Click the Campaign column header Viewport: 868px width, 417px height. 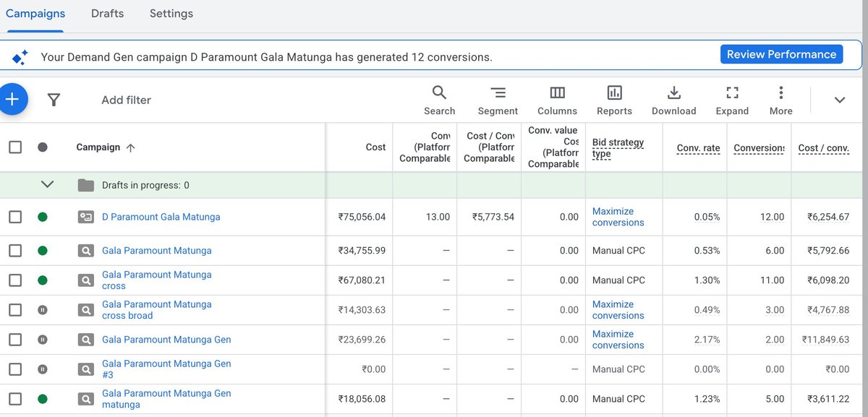pyautogui.click(x=98, y=147)
